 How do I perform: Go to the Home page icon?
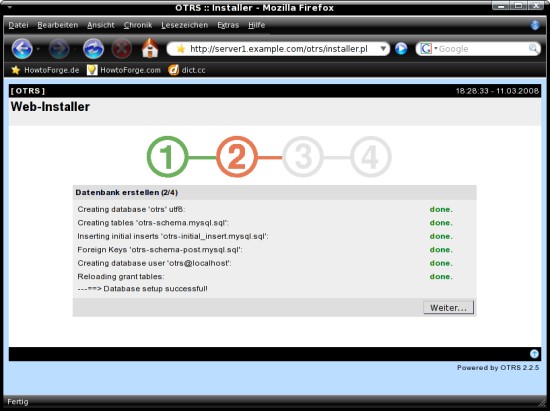click(150, 48)
